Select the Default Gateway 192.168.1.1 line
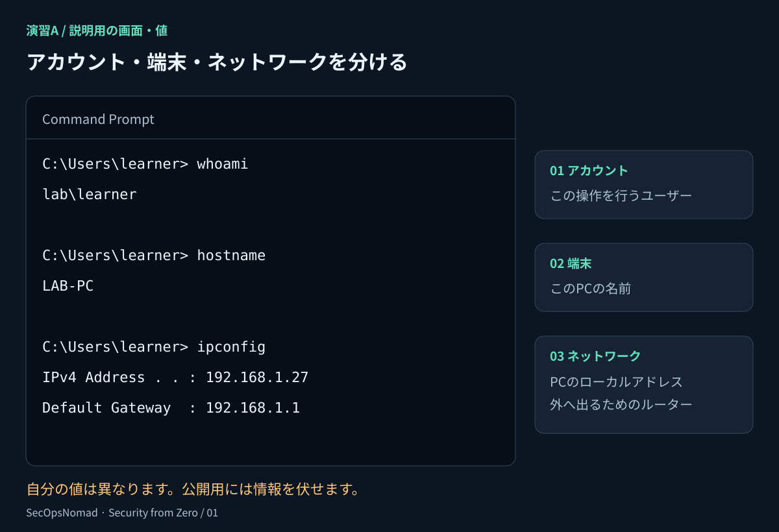Viewport: 779px width, 532px height. [x=171, y=408]
